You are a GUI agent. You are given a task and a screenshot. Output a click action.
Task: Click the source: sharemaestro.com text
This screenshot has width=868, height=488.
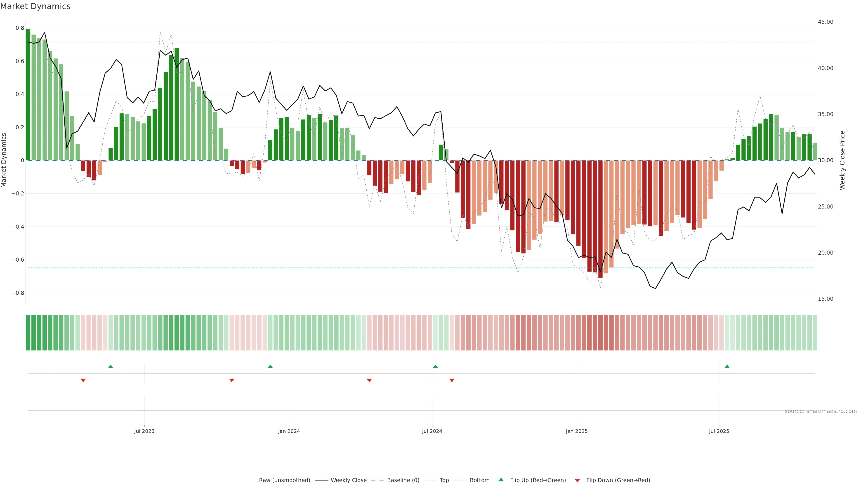pos(821,411)
